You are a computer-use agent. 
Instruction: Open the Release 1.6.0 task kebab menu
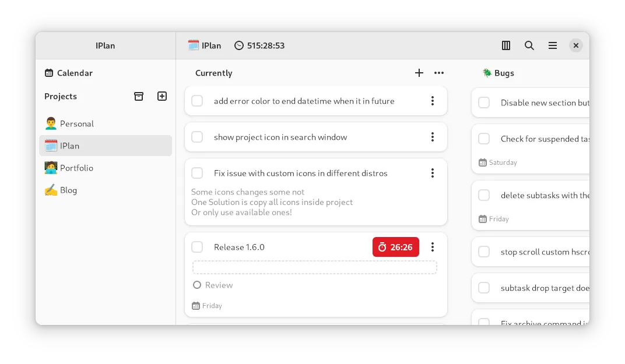[432, 247]
